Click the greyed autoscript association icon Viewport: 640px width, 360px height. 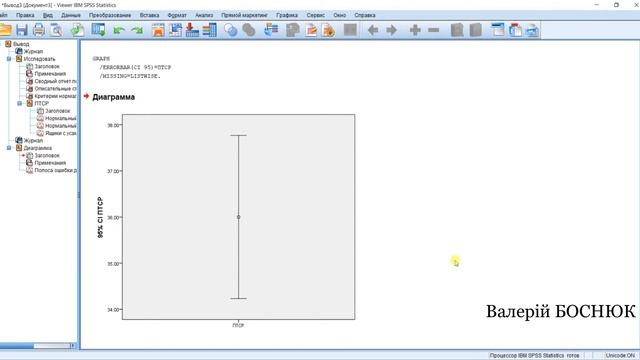click(293, 30)
